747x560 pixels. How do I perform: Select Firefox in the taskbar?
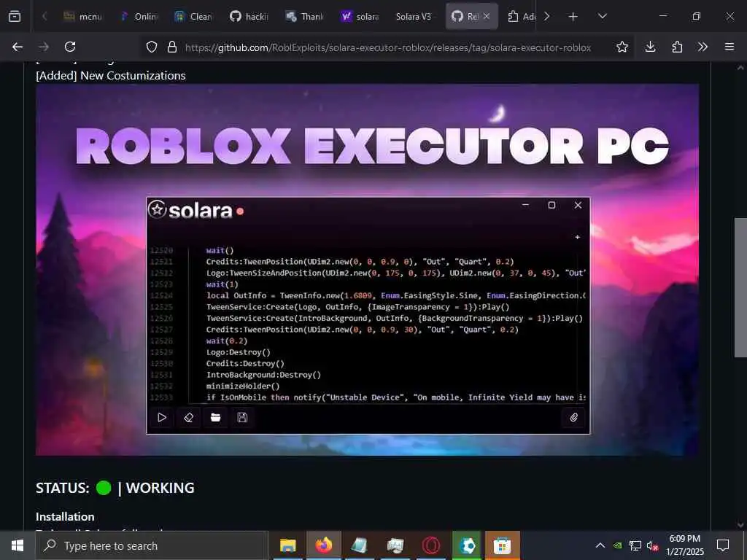pos(323,545)
